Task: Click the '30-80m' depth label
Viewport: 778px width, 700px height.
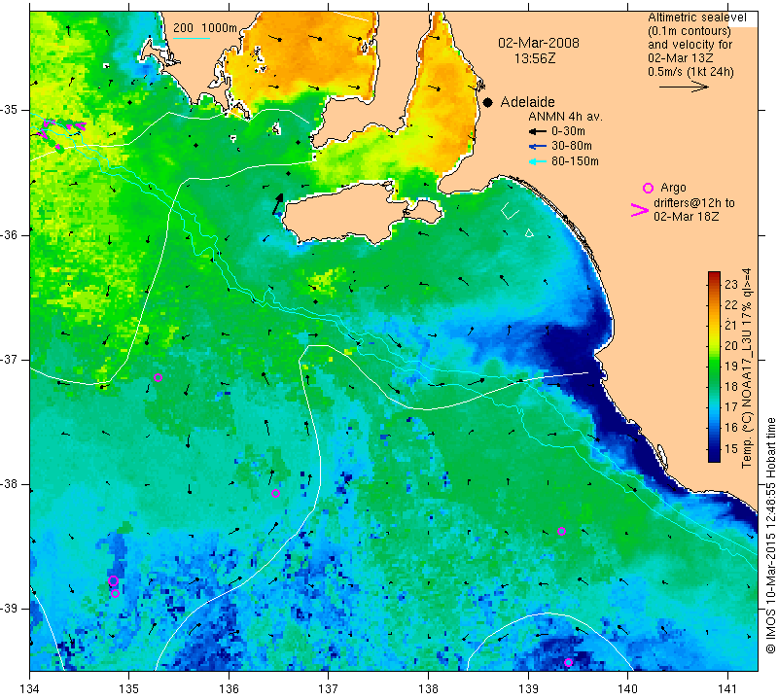Action: 572,146
